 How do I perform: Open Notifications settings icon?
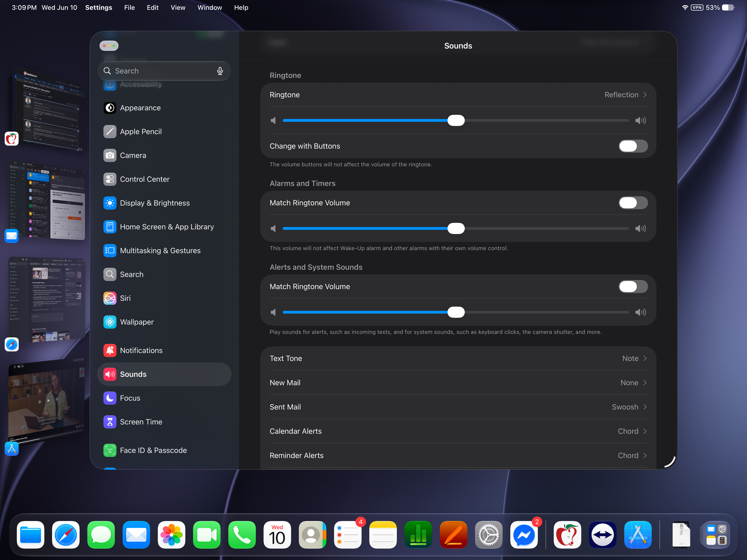(110, 350)
